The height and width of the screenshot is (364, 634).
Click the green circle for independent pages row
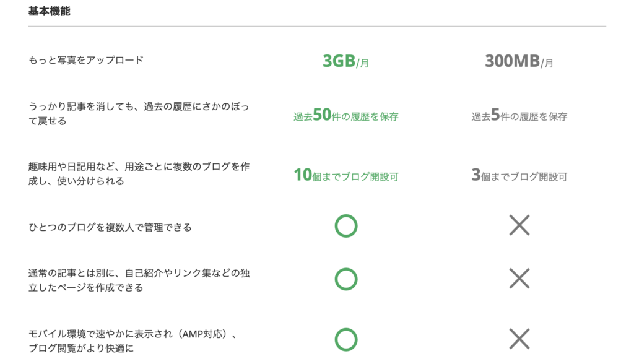click(x=346, y=279)
